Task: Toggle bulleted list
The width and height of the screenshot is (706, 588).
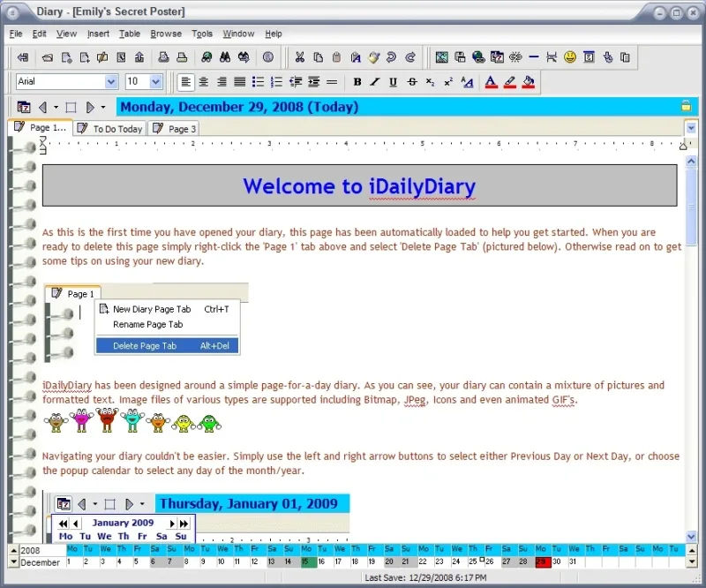Action: pyautogui.click(x=258, y=82)
